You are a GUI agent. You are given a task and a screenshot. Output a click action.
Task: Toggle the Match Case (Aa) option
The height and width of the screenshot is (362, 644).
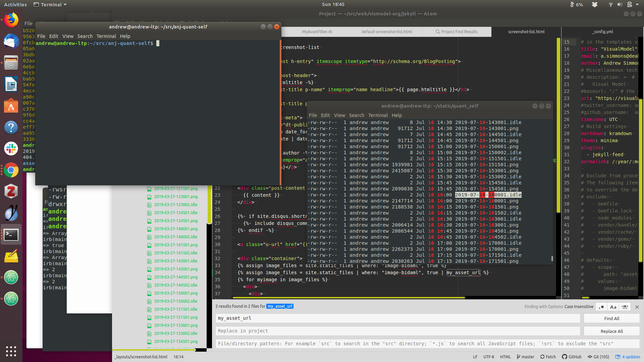[613, 307]
